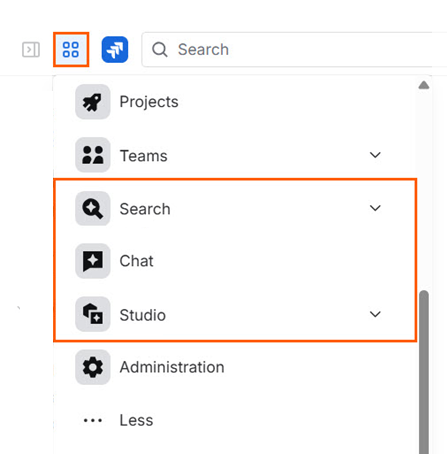Click the Administration gear icon

tap(93, 367)
